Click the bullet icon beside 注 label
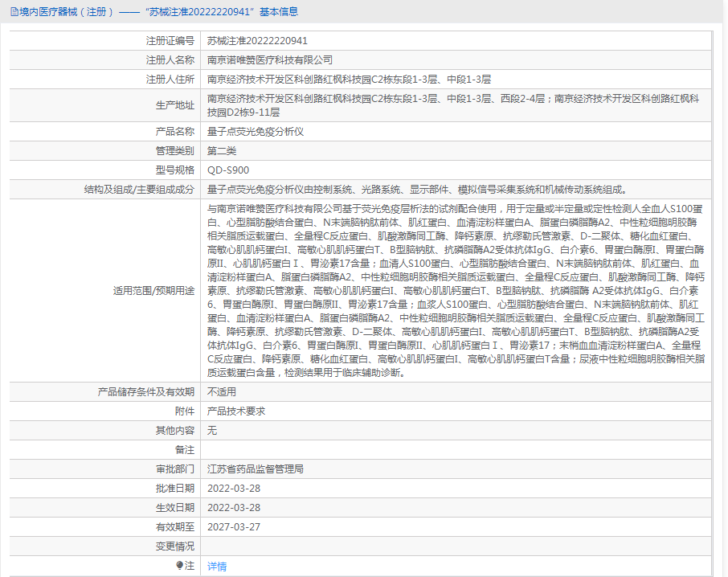The height and width of the screenshot is (577, 728). 179,565
